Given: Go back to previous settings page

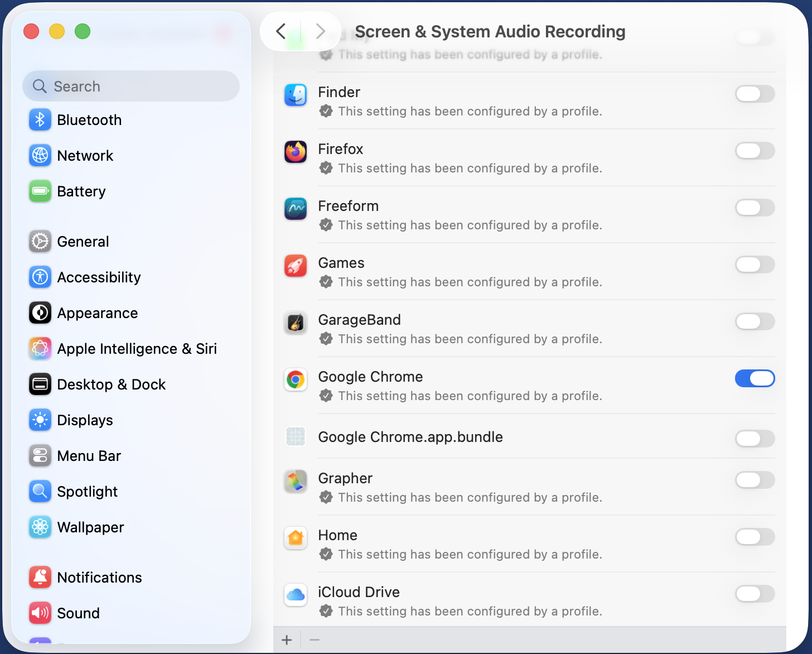Looking at the screenshot, I should 281,31.
